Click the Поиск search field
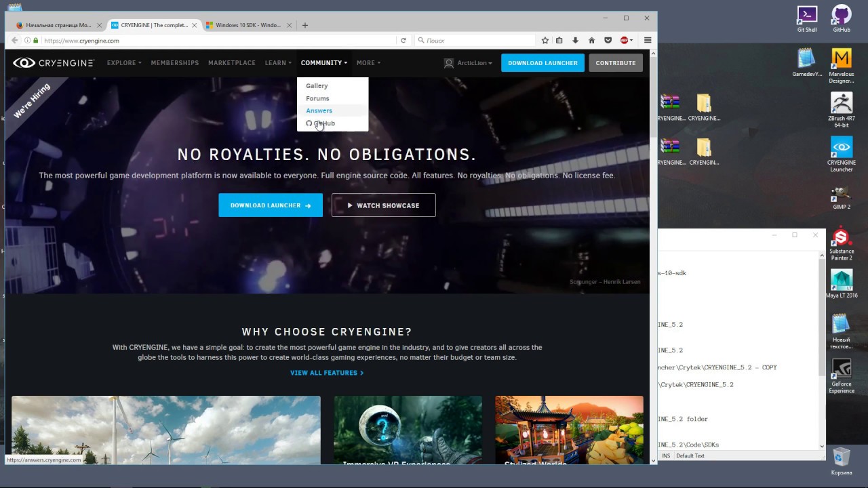 click(x=475, y=41)
